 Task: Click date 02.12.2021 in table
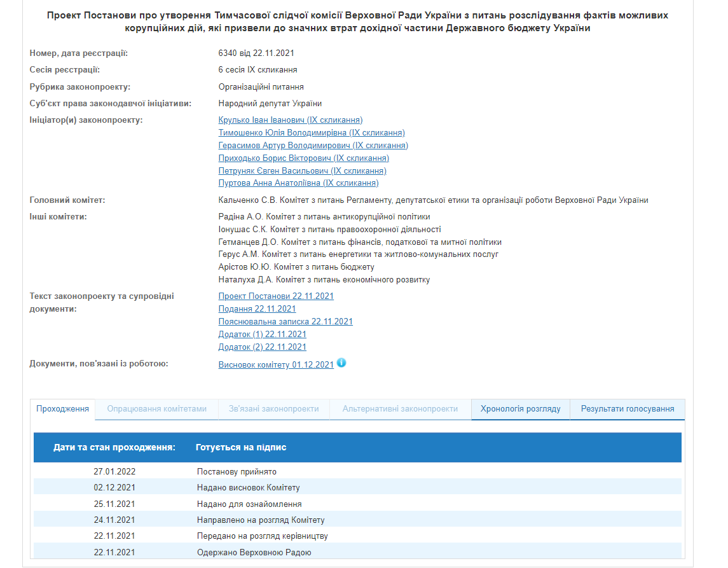pyautogui.click(x=114, y=487)
